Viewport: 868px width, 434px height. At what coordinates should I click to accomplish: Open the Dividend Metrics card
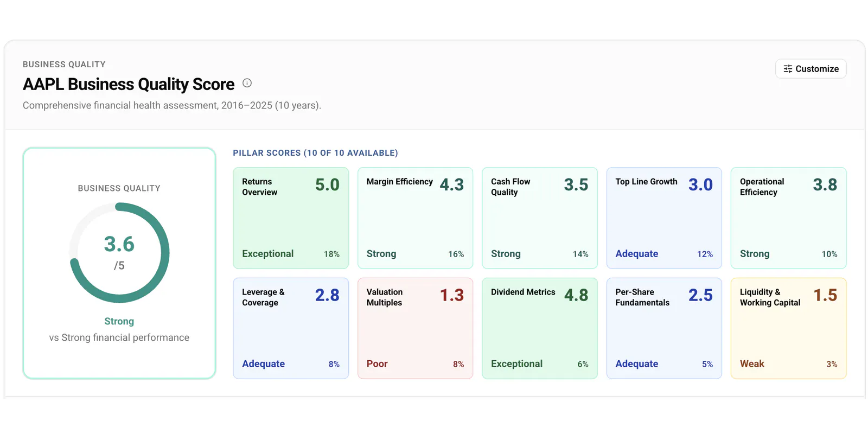(540, 328)
